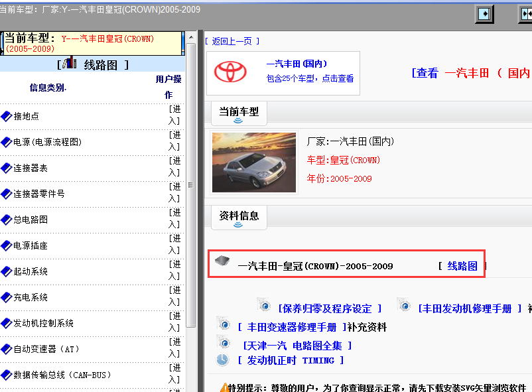532x392 pixels.
Task: Click the 用户操作 column header
Action: (x=168, y=88)
